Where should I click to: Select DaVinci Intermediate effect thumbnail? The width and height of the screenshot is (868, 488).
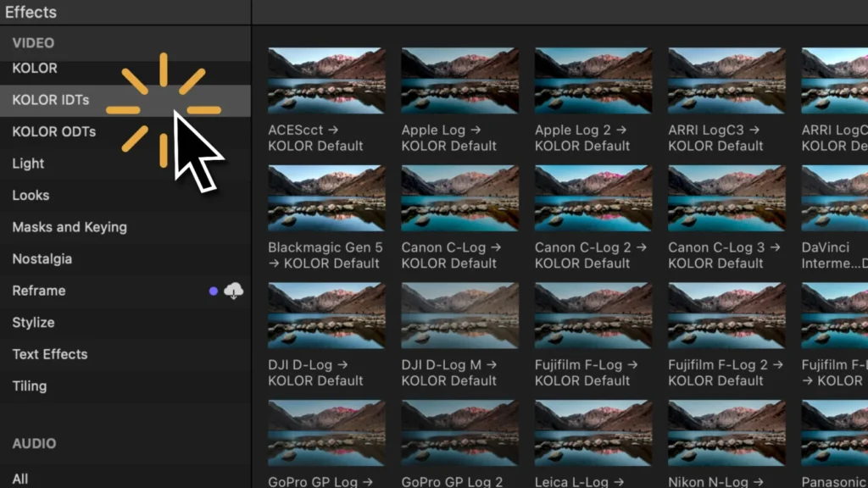(x=835, y=198)
